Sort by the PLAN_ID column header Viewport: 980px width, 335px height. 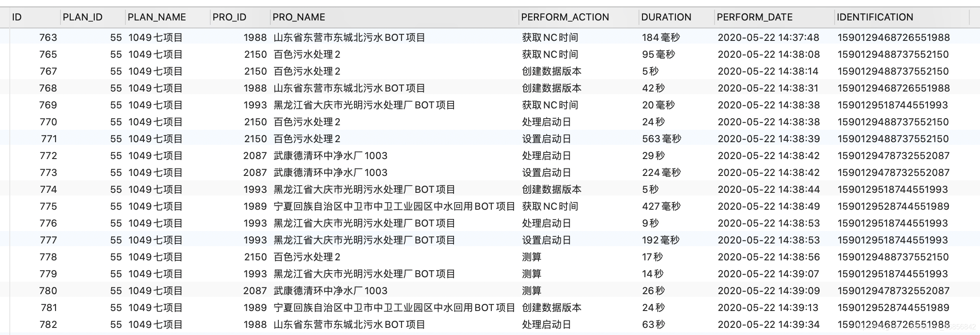[83, 17]
